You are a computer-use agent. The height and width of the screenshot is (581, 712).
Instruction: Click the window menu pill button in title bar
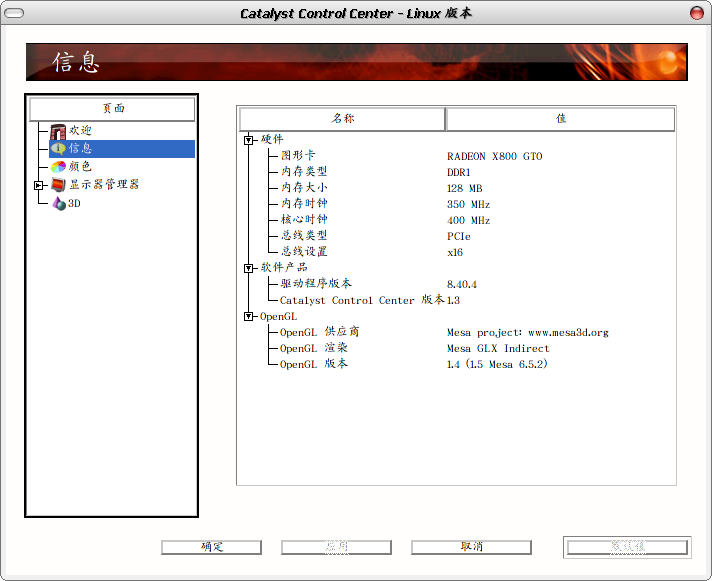point(14,13)
